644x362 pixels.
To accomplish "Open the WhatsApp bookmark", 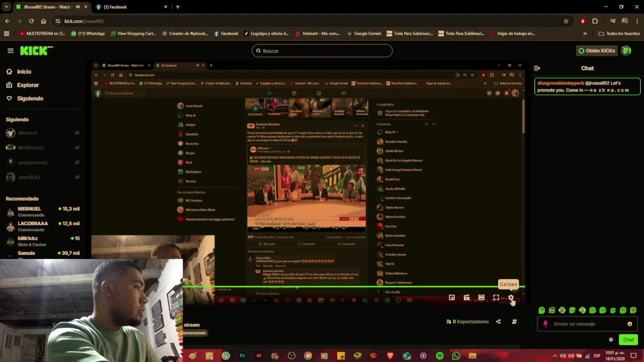I will point(88,34).
